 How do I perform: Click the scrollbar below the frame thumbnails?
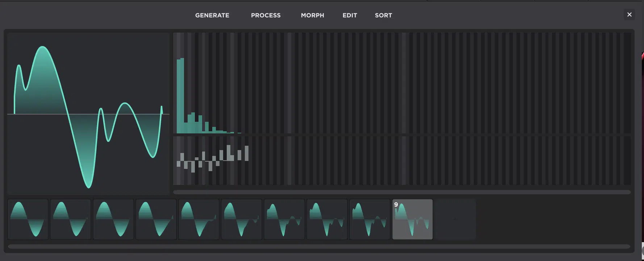[x=319, y=246]
